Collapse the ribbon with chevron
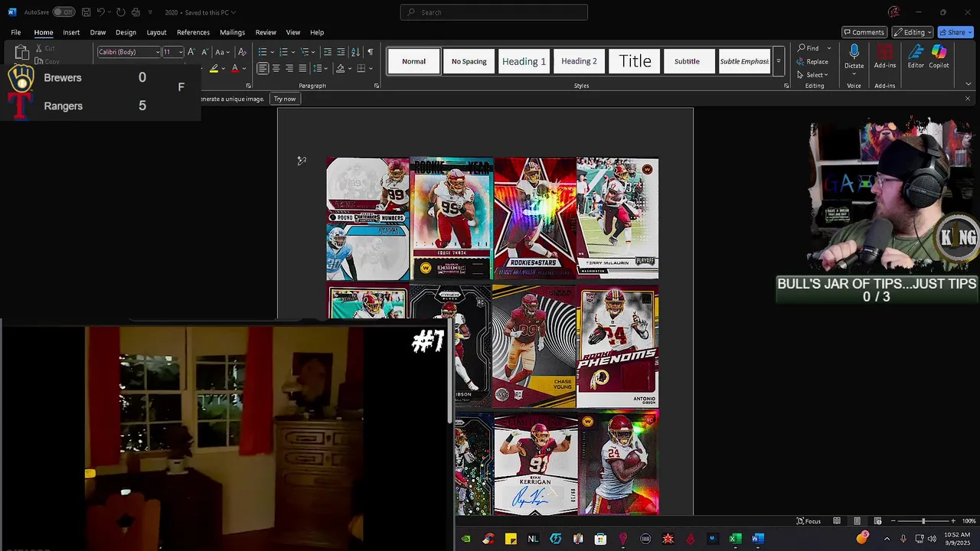This screenshot has height=551, width=980. tap(968, 84)
